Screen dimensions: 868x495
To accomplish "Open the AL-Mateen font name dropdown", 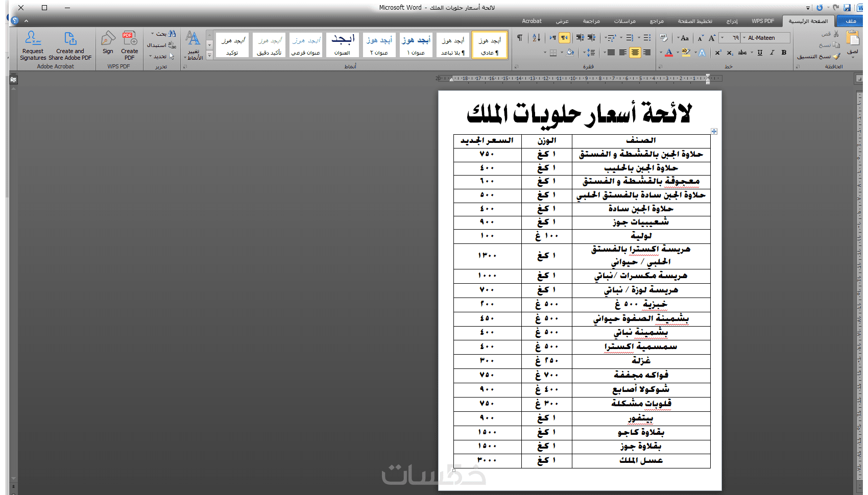I will 744,38.
